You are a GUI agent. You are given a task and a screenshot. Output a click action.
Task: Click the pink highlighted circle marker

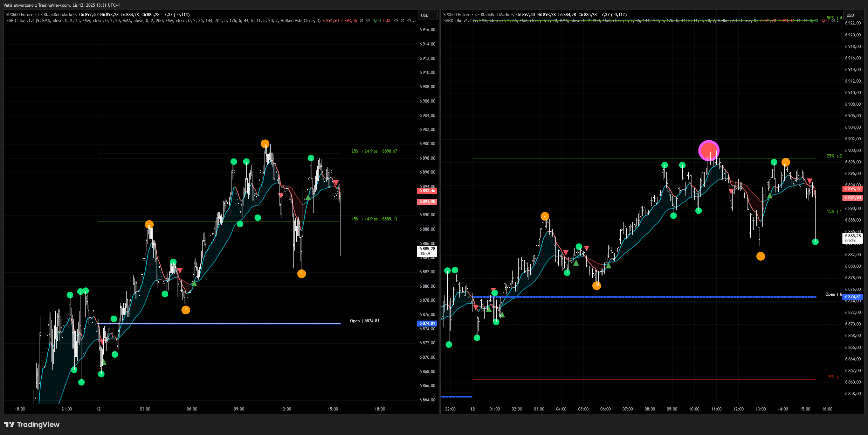[709, 150]
